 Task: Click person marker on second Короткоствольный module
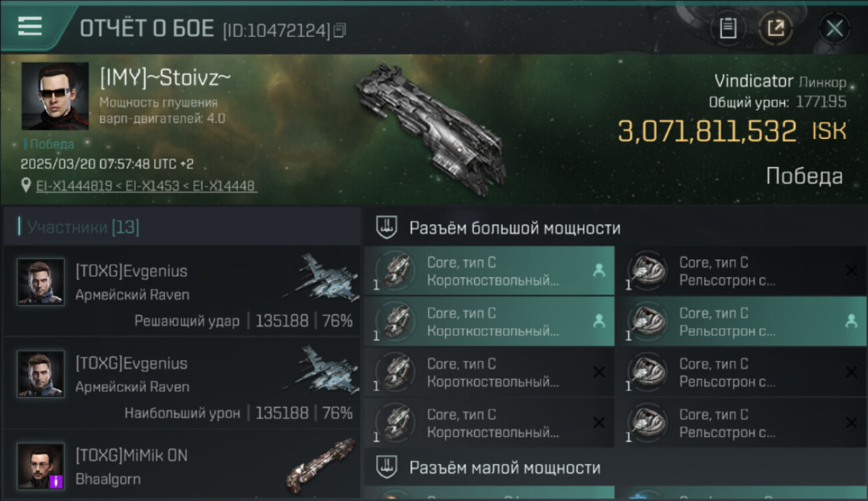pos(599,321)
